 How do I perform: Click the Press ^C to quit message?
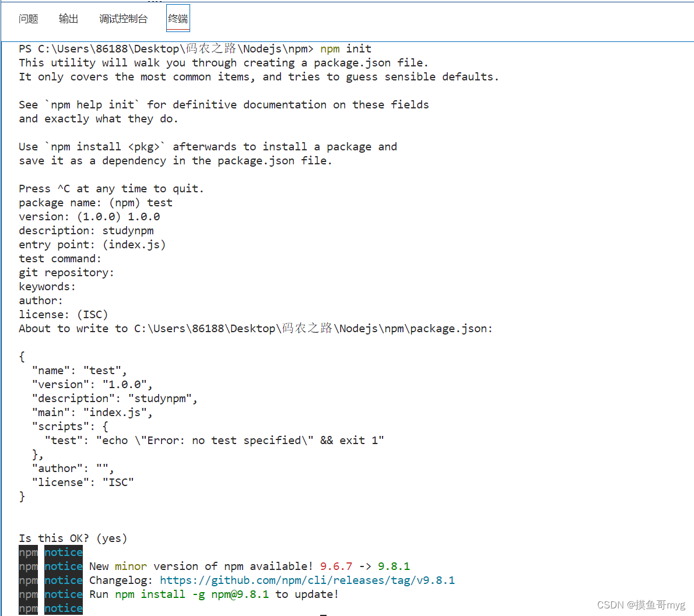point(111,188)
